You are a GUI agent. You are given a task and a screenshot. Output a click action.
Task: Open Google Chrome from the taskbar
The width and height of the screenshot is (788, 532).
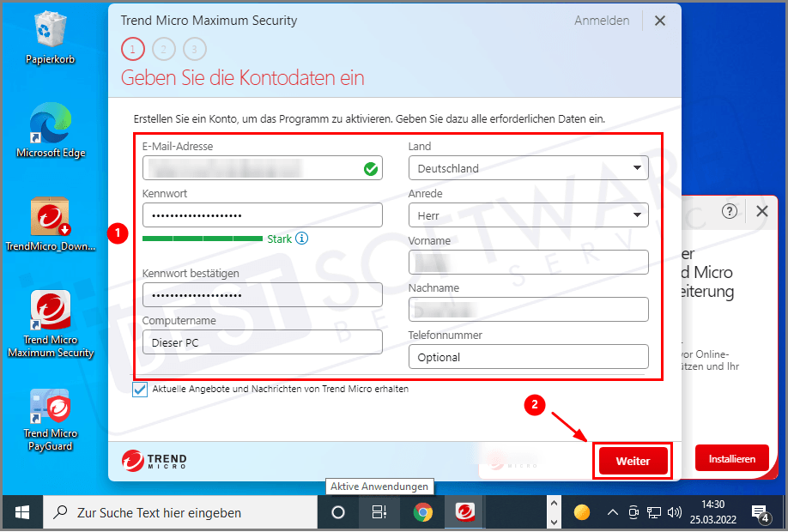click(421, 511)
